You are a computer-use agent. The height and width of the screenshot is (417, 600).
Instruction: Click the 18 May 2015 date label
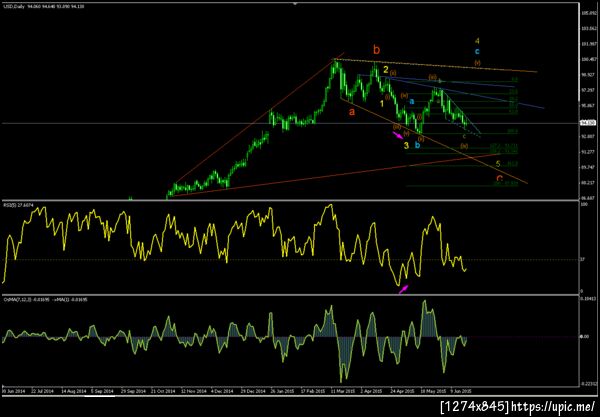[433, 391]
